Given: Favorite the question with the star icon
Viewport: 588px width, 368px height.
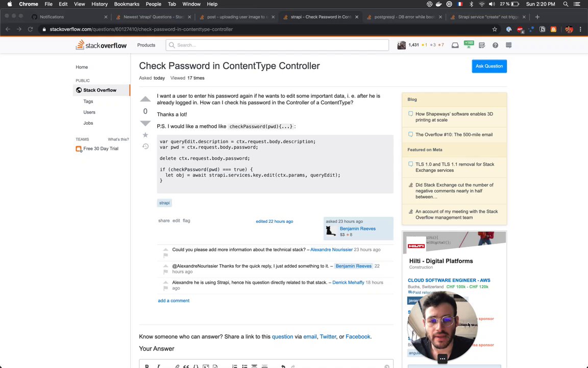Looking at the screenshot, I should 145,135.
